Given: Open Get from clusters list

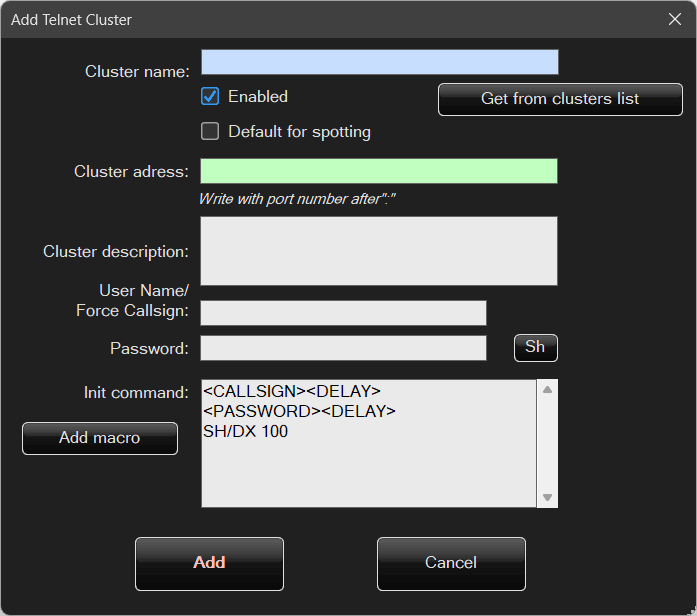Looking at the screenshot, I should click(x=560, y=99).
